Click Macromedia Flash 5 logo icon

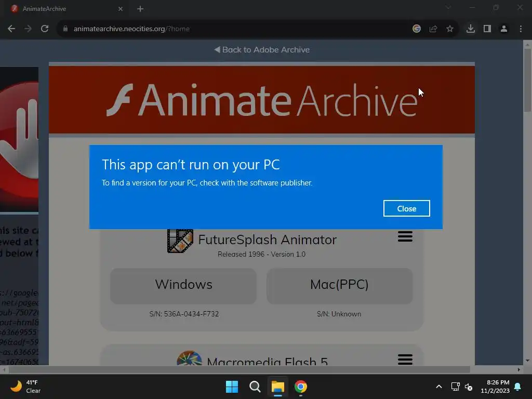pyautogui.click(x=189, y=358)
